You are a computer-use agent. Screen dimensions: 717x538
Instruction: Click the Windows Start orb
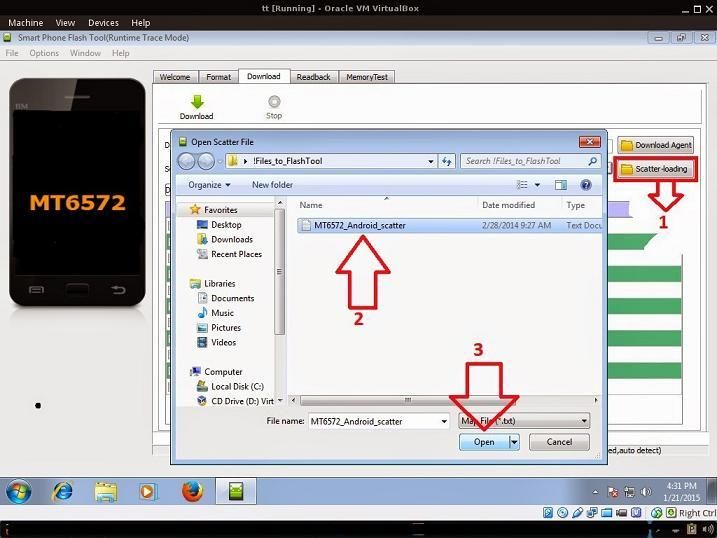point(19,492)
